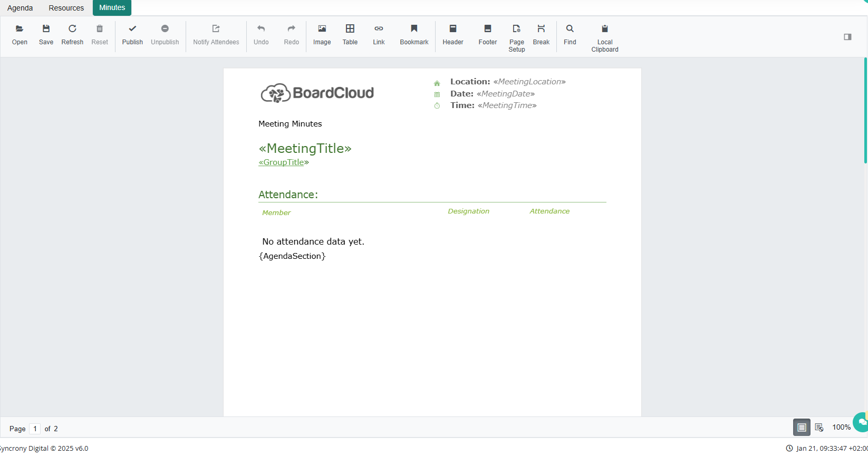Add a hyperlink with Link tool
868x456 pixels.
coord(379,34)
